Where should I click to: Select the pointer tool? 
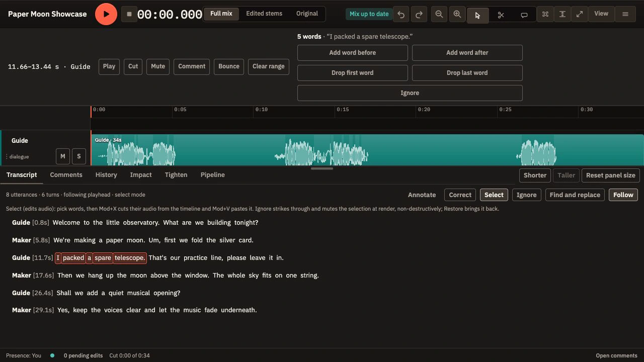coord(477,15)
